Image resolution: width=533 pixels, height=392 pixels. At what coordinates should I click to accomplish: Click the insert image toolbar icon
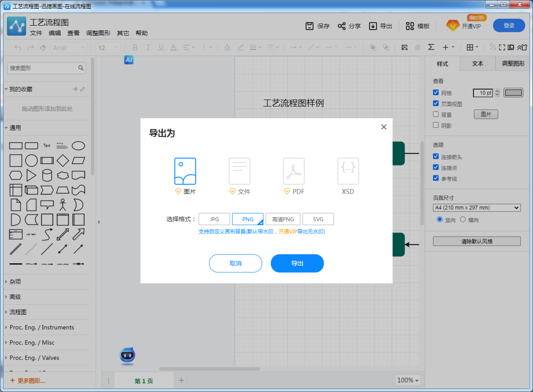click(x=405, y=48)
